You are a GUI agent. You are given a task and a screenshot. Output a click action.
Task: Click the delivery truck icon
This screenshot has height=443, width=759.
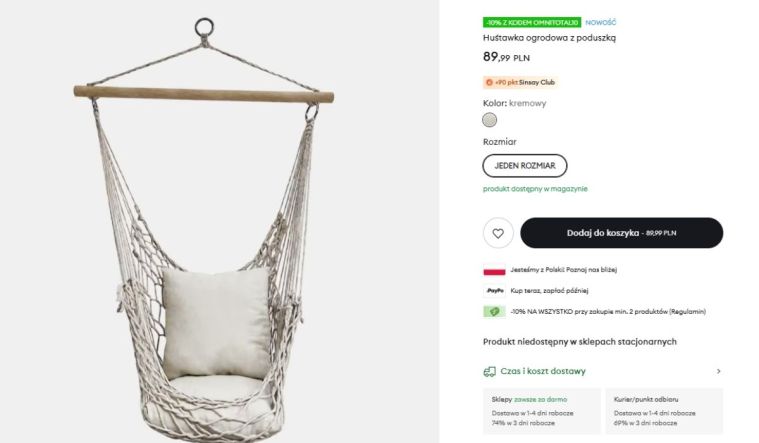point(490,371)
